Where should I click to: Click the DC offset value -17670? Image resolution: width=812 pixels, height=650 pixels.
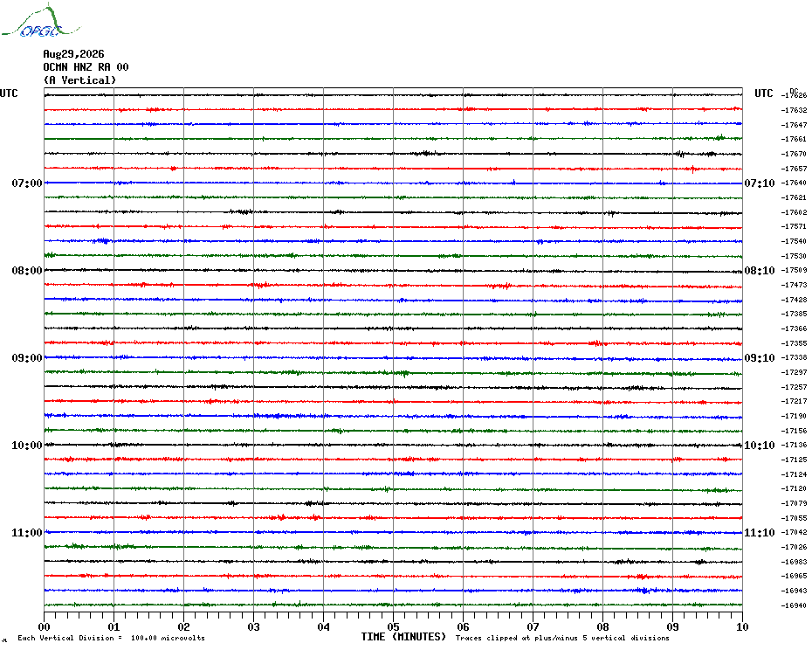point(795,154)
